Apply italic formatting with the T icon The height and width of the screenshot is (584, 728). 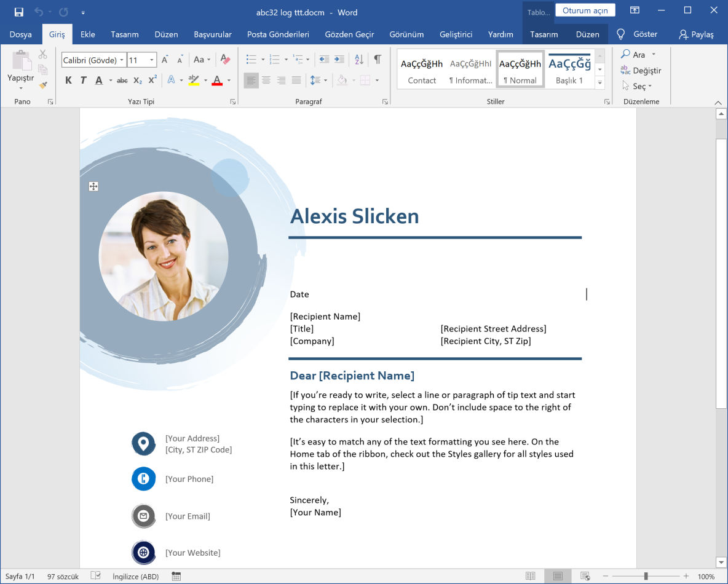pyautogui.click(x=83, y=79)
